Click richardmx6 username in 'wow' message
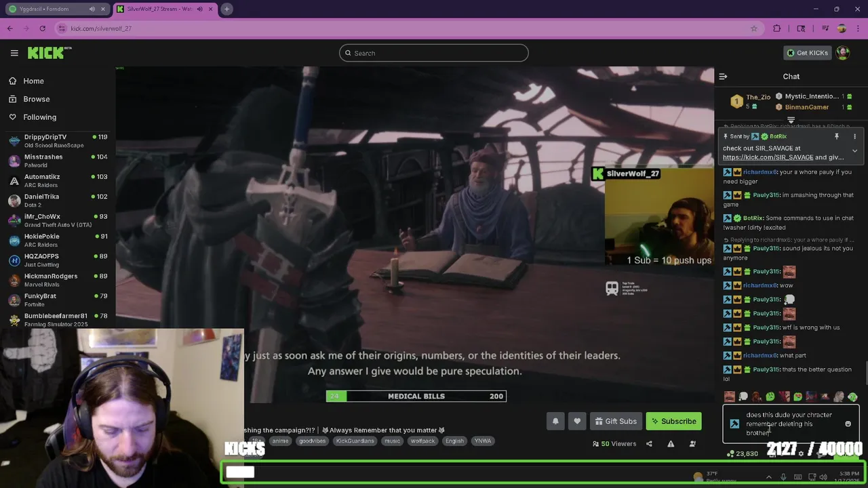This screenshot has height=488, width=868. [760, 285]
